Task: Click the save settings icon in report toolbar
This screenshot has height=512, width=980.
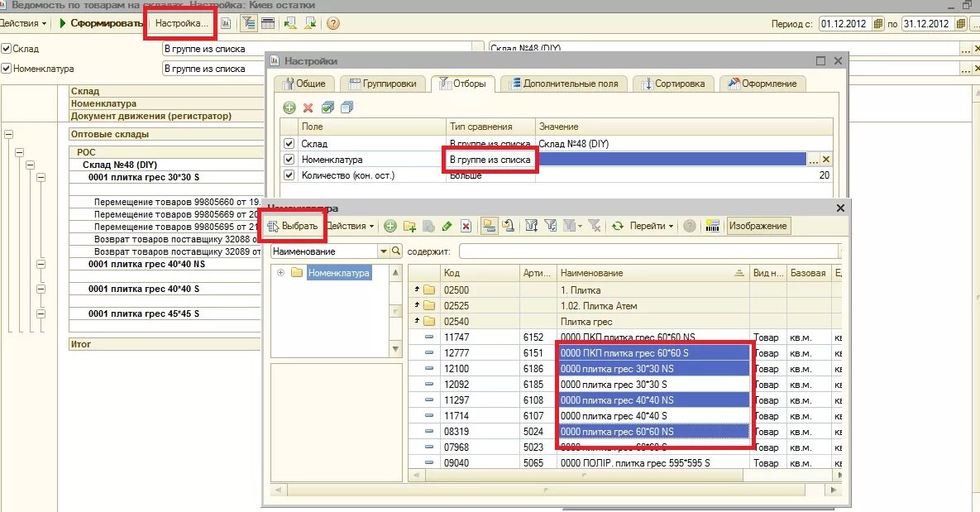Action: 310,23
